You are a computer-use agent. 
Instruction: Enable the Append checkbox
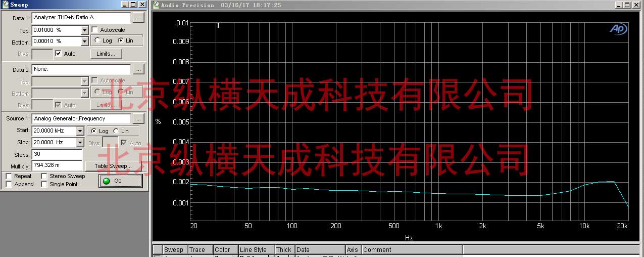point(9,184)
